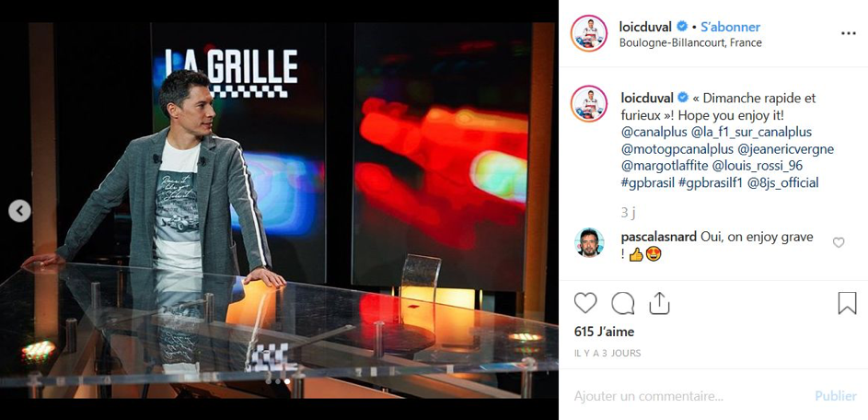Click the S'abonner follow button

pyautogui.click(x=730, y=27)
